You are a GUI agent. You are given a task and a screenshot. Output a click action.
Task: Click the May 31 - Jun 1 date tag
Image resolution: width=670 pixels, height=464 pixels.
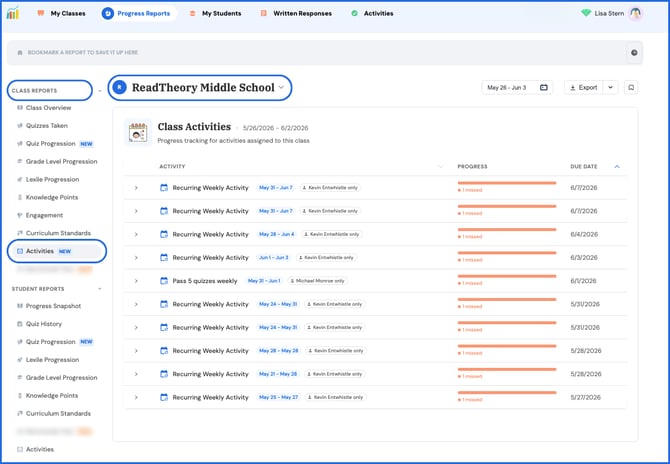264,281
